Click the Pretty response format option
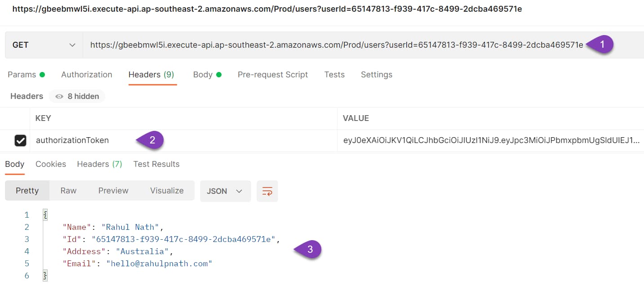This screenshot has width=644, height=291. [x=27, y=190]
